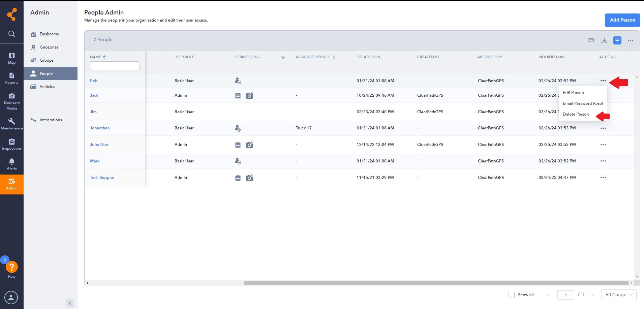
Task: Open John Doe's actions three-dot menu
Action: pos(603,145)
